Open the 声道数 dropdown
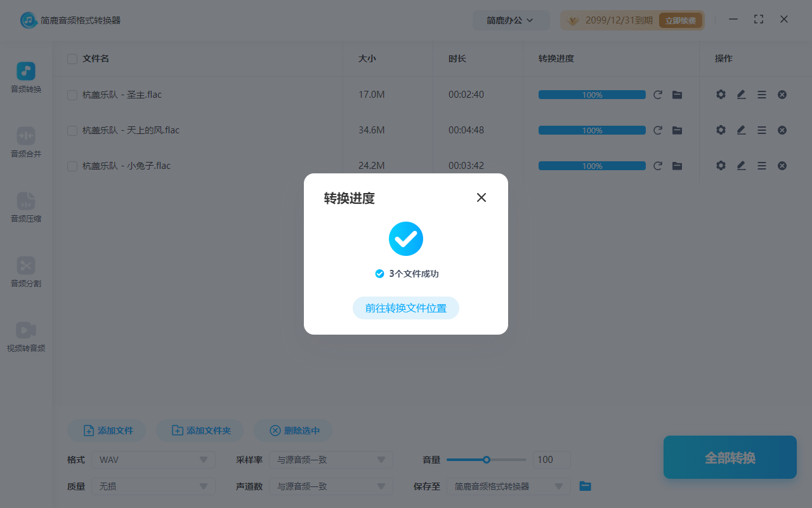Screen dimensions: 812x508 [331, 486]
